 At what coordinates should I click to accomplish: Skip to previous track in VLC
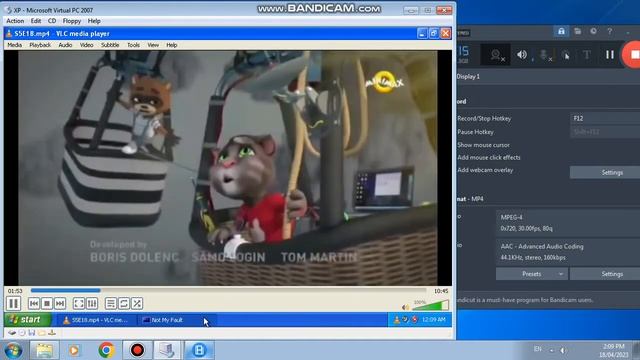pos(34,303)
